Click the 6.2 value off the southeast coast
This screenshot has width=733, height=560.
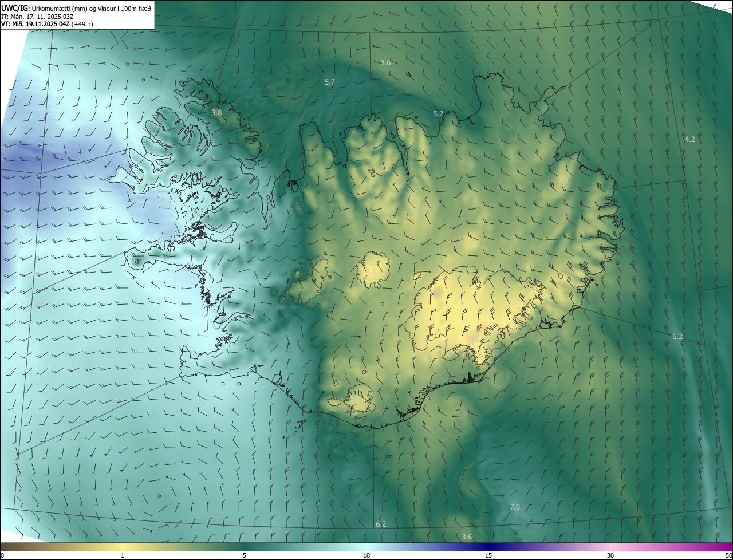[x=677, y=336]
